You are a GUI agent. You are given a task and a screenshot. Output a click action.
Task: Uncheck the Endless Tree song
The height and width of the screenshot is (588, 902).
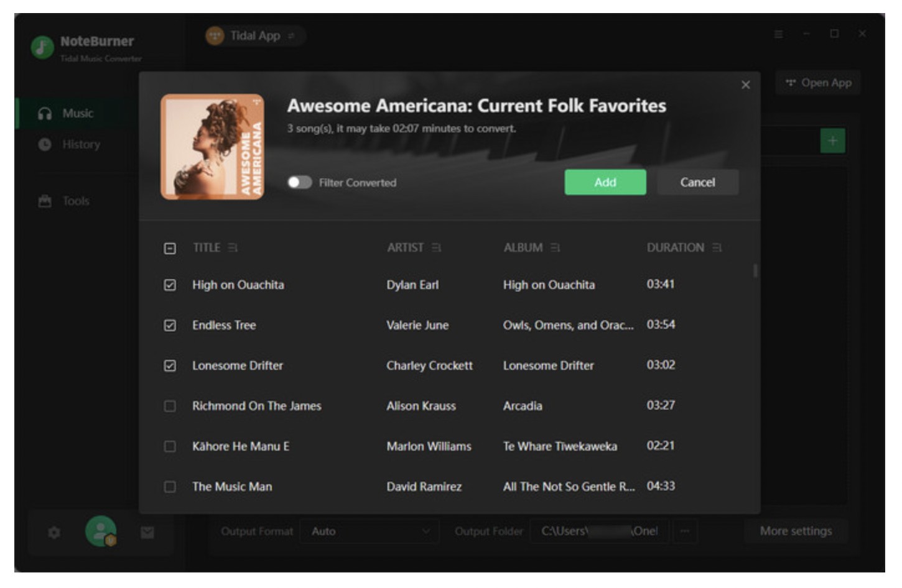click(x=170, y=325)
